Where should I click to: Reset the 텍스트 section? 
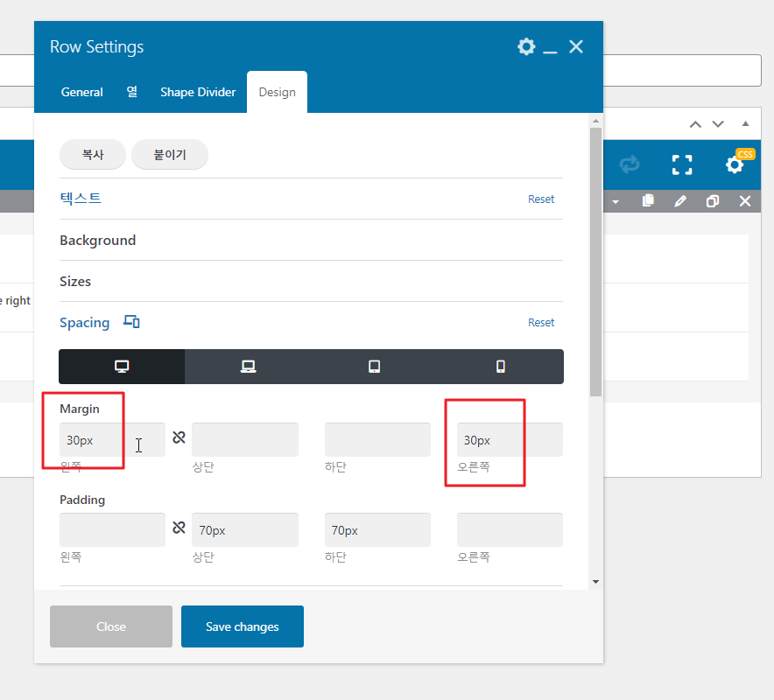(x=541, y=199)
